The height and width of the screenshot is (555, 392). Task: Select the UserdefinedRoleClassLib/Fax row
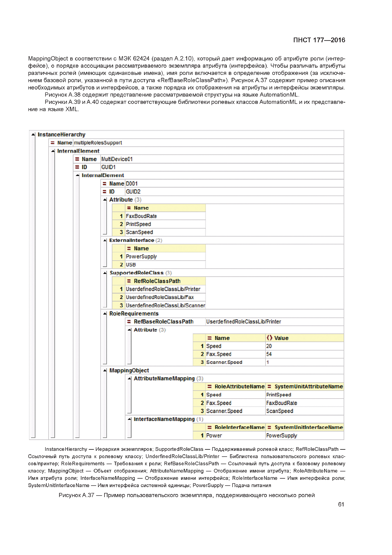point(165,297)
